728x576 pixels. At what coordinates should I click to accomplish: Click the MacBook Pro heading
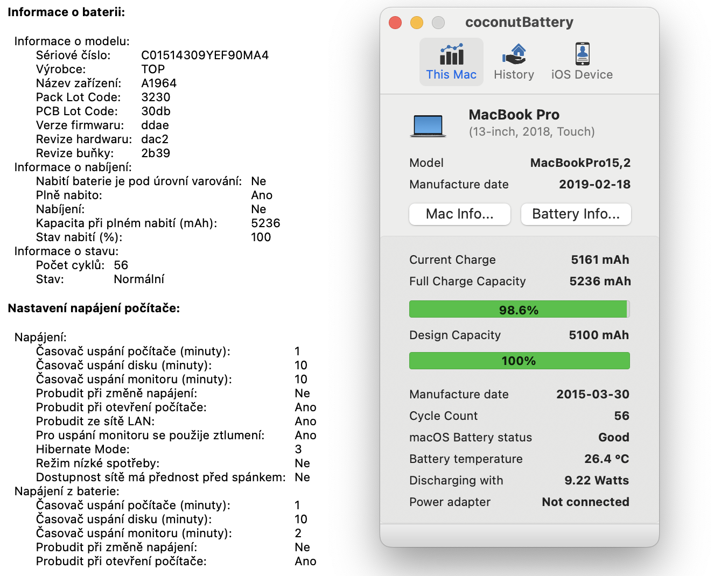coord(514,115)
